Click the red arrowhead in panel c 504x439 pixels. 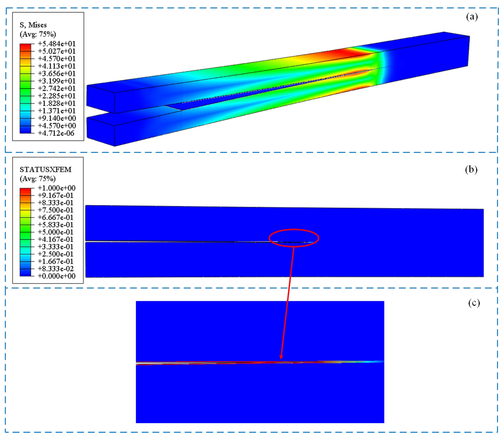[281, 357]
